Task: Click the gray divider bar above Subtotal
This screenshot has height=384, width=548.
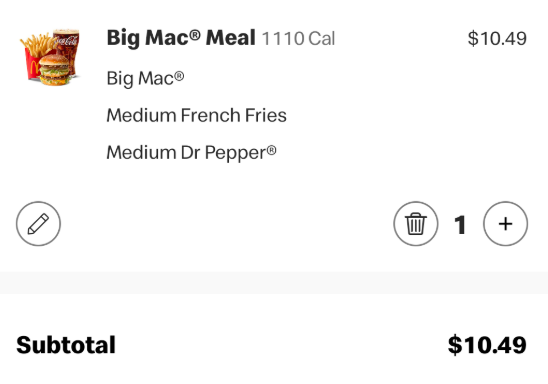Action: click(x=274, y=283)
